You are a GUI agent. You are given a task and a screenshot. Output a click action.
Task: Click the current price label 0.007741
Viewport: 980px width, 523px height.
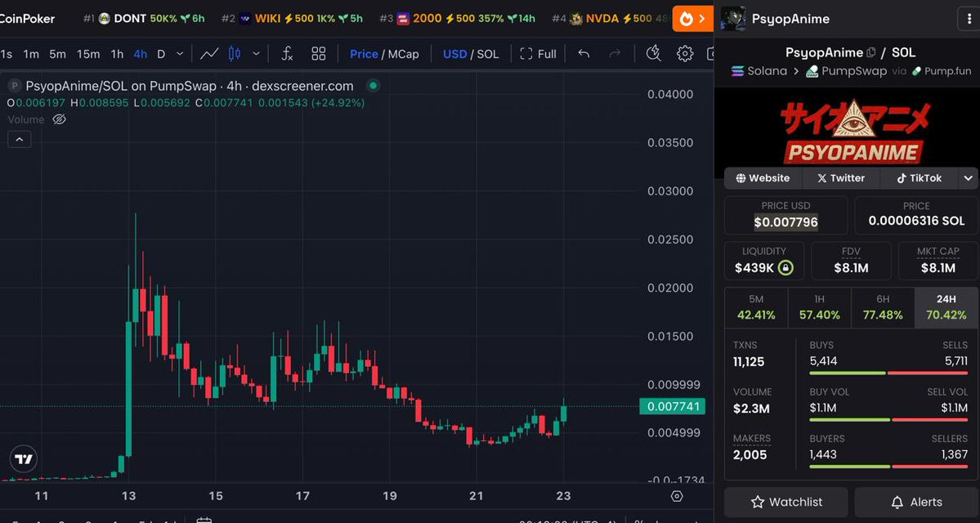[x=673, y=406]
